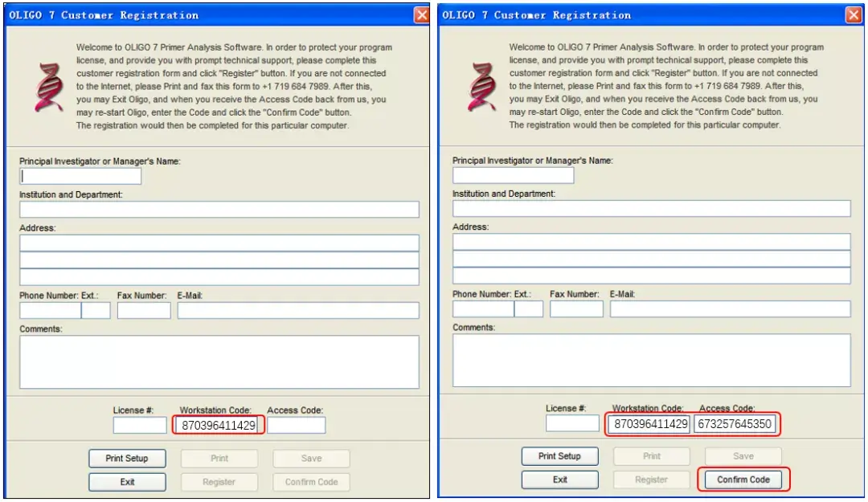The image size is (868, 502).
Task: Focus third Address line in left window
Action: (219, 277)
